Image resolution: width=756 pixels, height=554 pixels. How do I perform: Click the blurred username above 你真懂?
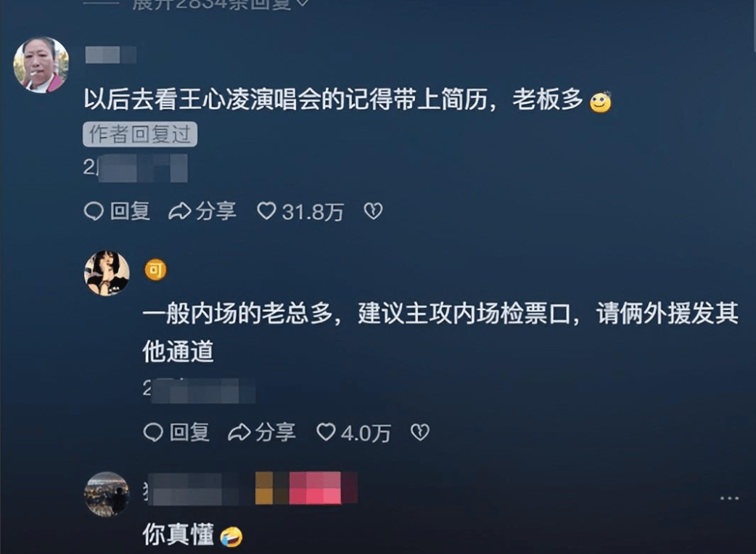[x=251, y=489]
